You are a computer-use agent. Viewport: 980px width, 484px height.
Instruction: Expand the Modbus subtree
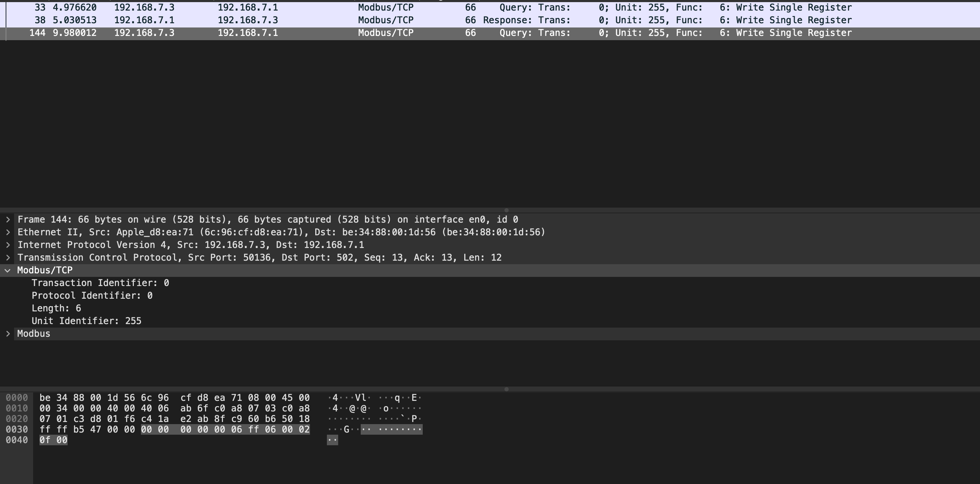click(8, 334)
